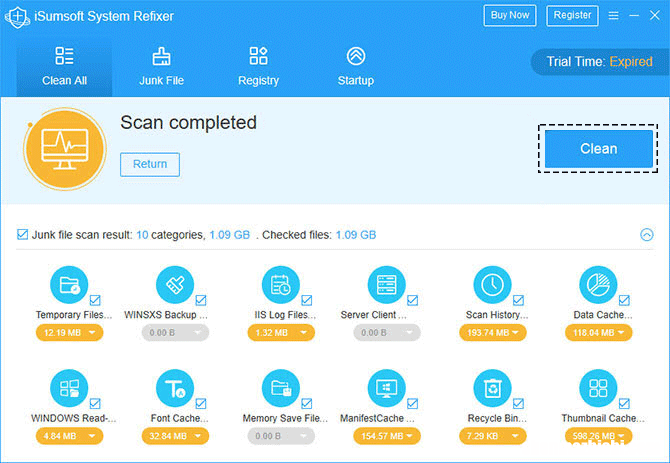Viewport: 670px width, 463px height.
Task: Switch to the Clean All tab
Action: point(65,67)
